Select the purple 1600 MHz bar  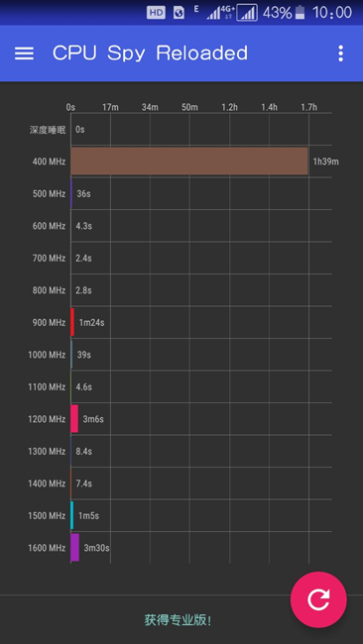pos(74,548)
